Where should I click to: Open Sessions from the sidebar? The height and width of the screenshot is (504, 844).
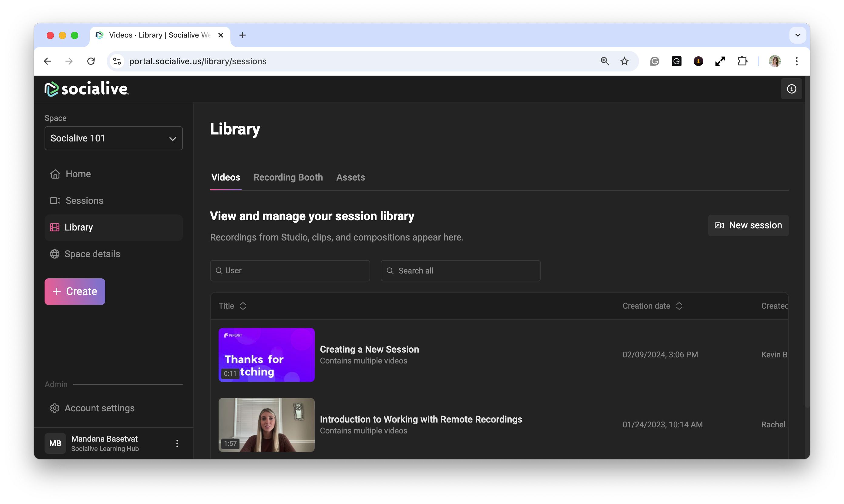[x=84, y=201]
